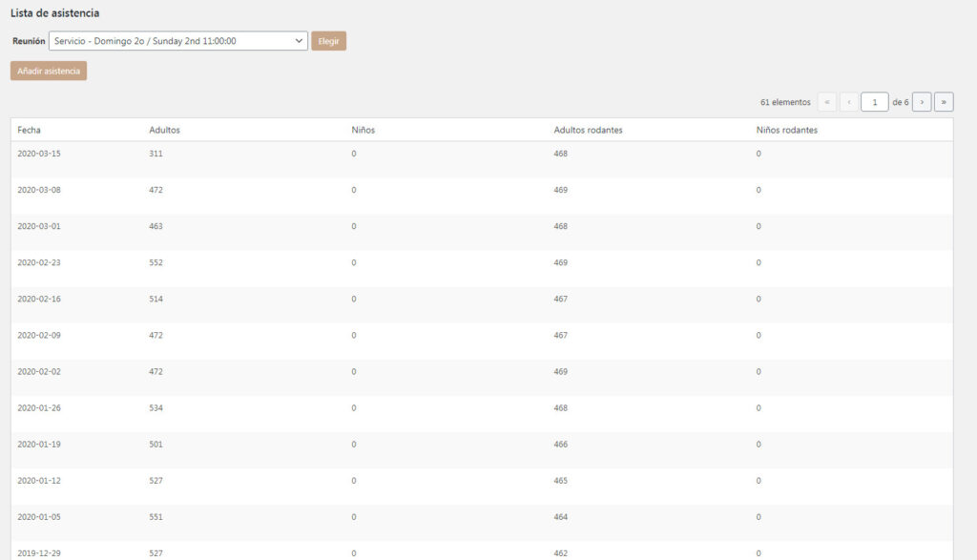This screenshot has height=560, width=977.
Task: Click the Adultos column header
Action: coord(164,130)
